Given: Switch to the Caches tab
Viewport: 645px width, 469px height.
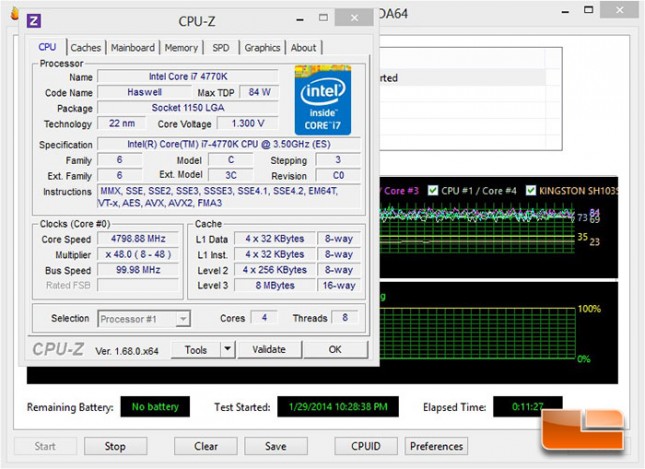Looking at the screenshot, I should click(x=86, y=48).
